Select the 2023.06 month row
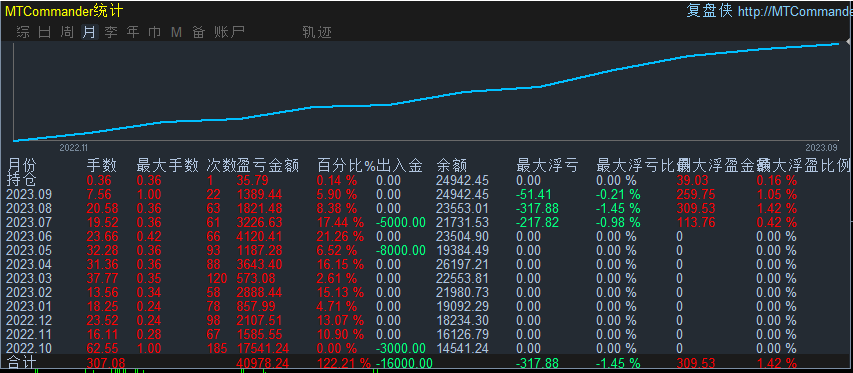 (426, 236)
